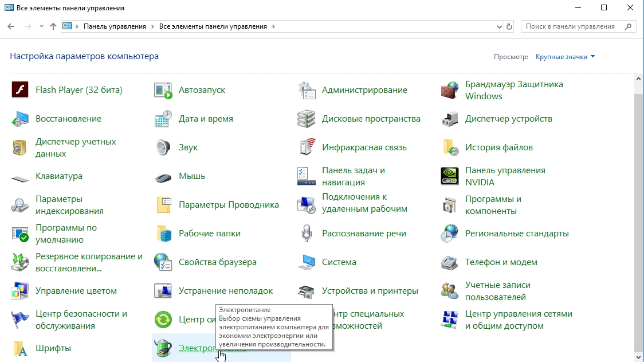The width and height of the screenshot is (644, 362).
Task: Open the Дисковые пространства icon
Action: coord(307,119)
